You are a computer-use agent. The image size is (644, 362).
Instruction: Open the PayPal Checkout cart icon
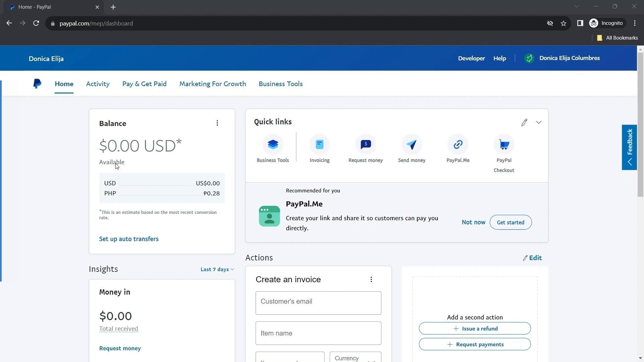(504, 144)
